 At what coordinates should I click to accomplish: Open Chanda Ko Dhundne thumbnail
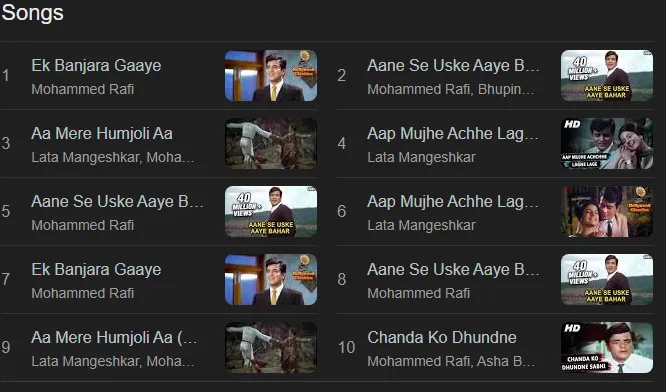(x=607, y=347)
